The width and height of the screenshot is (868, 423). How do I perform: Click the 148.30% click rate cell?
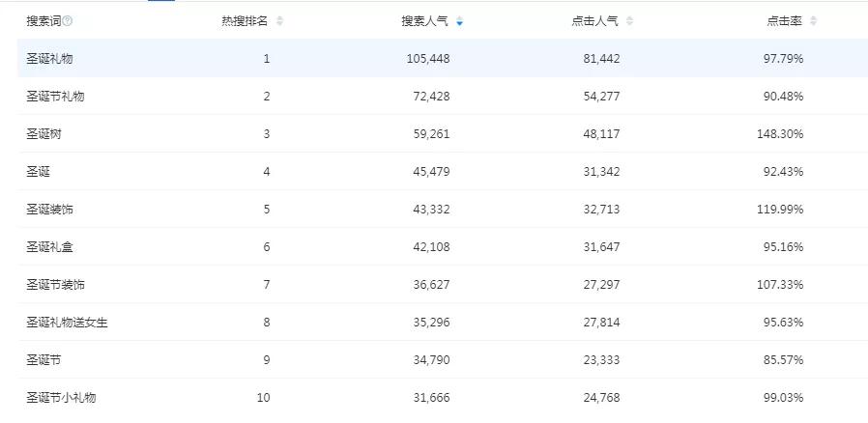(x=780, y=134)
